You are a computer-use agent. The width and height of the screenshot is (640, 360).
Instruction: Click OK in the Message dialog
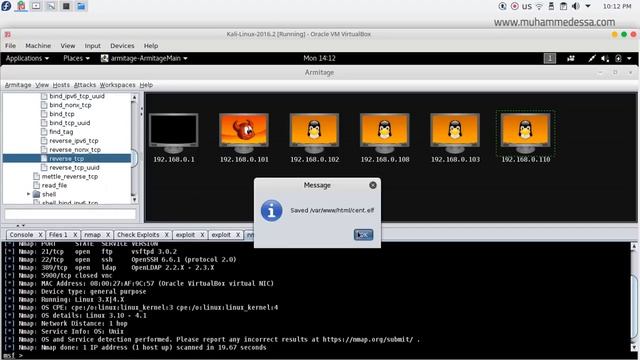(363, 235)
